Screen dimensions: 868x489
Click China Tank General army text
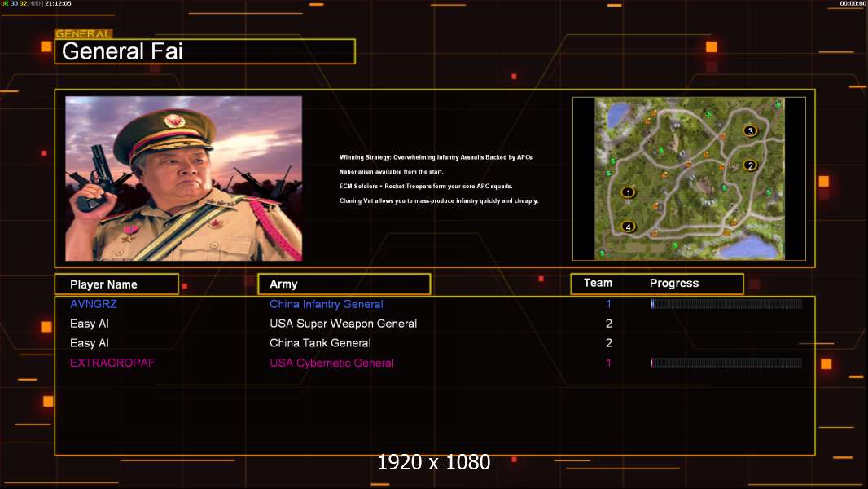[320, 343]
